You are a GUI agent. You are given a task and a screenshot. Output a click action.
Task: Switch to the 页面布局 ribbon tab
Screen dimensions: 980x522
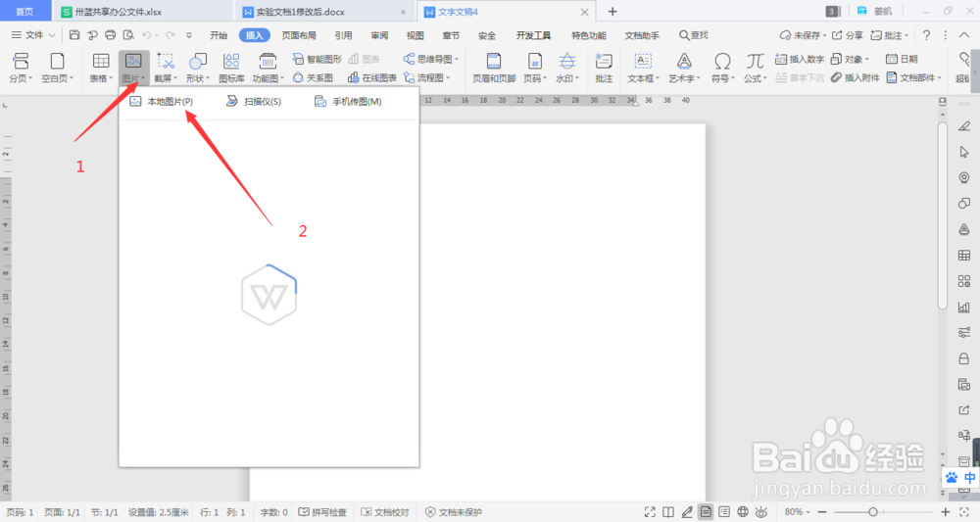(x=299, y=35)
